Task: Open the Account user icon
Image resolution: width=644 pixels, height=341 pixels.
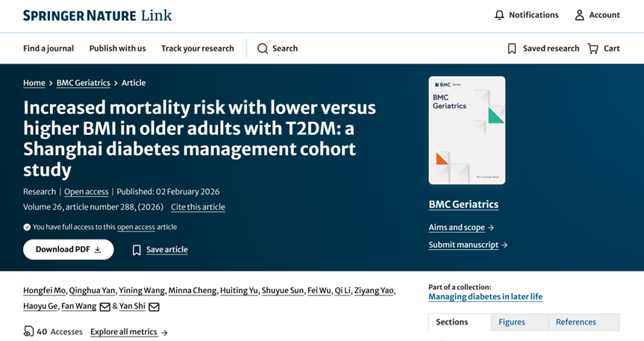Action: coord(579,15)
